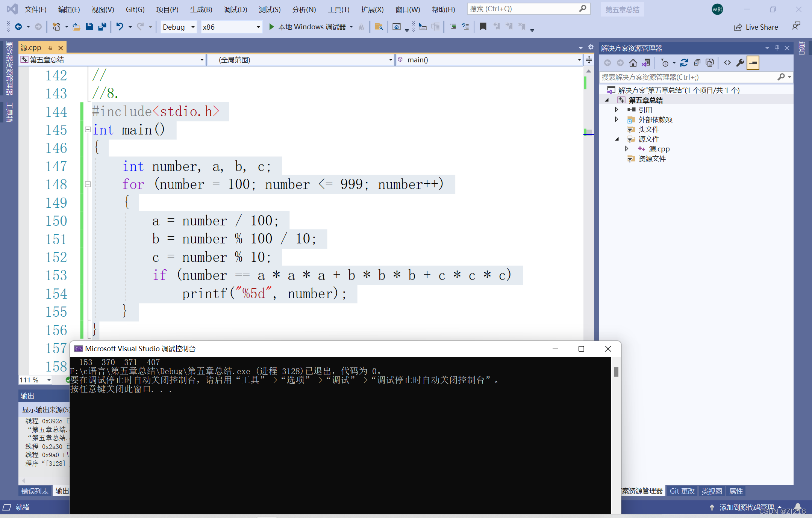Expand the 源.cpp file node
This screenshot has width=812, height=518.
pyautogui.click(x=626, y=149)
